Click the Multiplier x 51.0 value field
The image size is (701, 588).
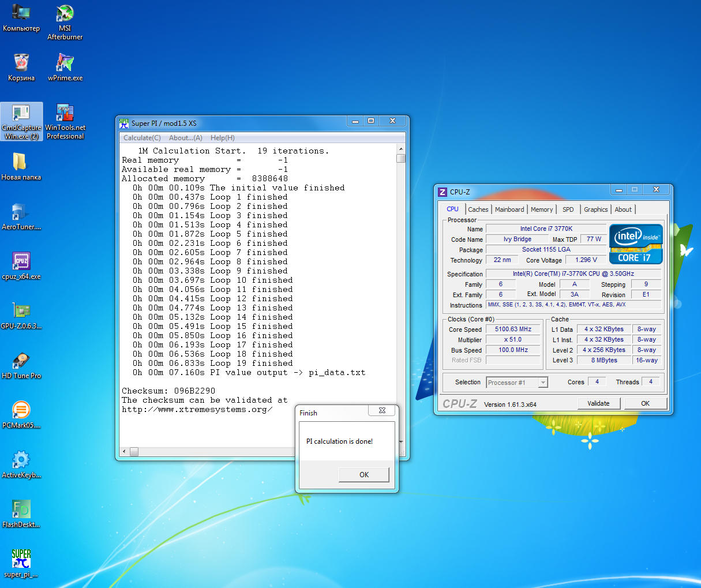coord(513,340)
